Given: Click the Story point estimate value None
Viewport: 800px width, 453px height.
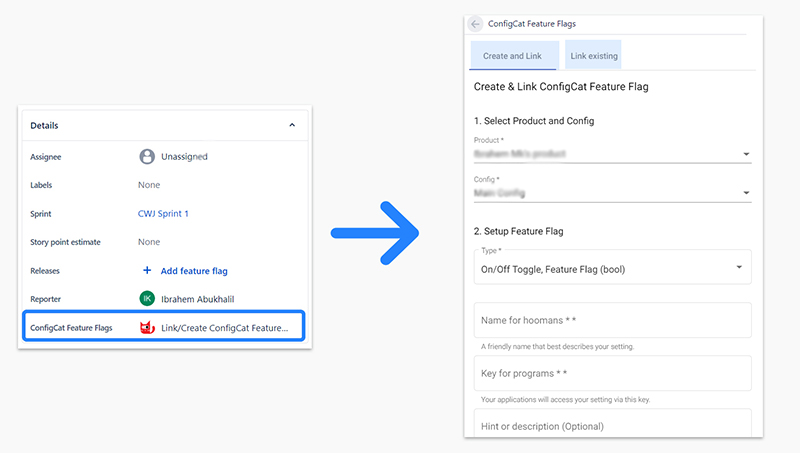Looking at the screenshot, I should [149, 242].
